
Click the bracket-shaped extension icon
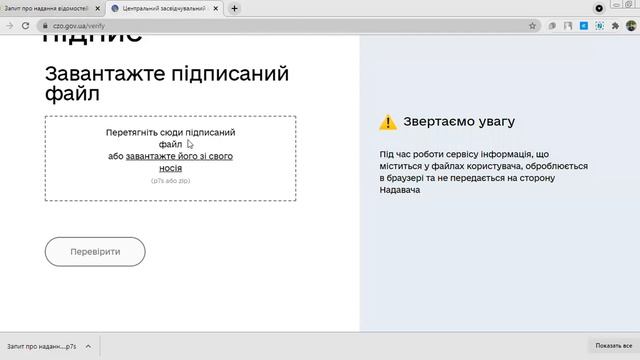click(568, 26)
